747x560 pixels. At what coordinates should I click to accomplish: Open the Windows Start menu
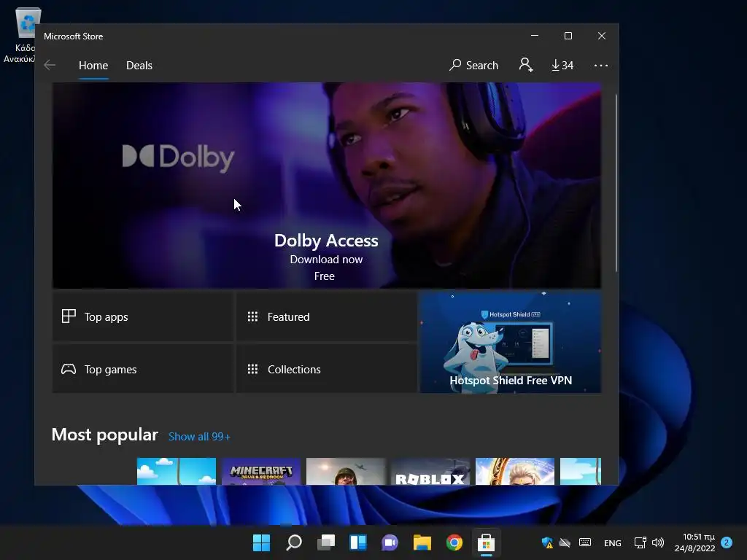tap(261, 542)
